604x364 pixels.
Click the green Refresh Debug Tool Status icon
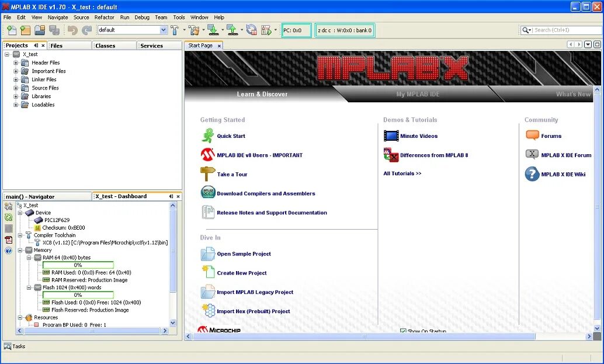pos(8,217)
